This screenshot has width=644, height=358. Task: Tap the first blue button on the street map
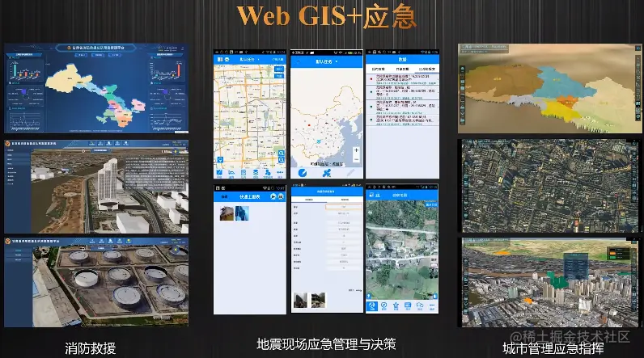click(x=279, y=69)
